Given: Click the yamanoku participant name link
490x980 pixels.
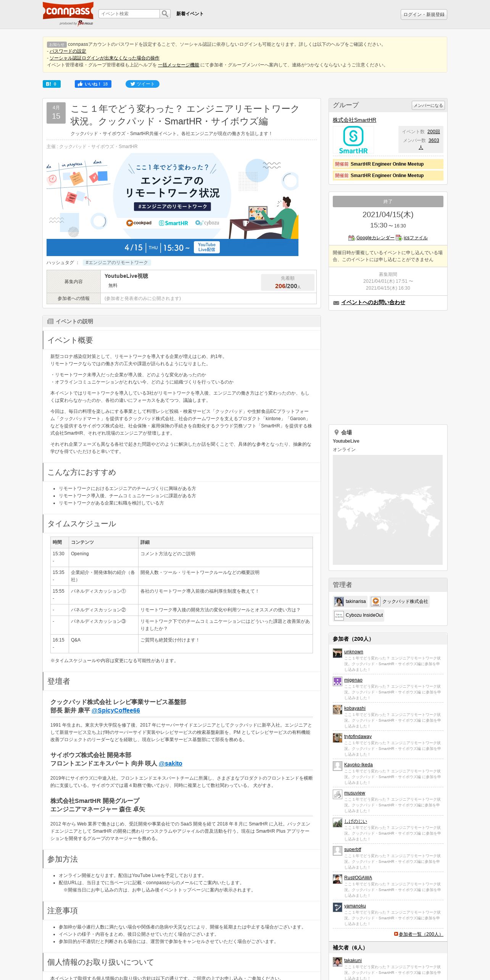Looking at the screenshot, I should point(355,906).
